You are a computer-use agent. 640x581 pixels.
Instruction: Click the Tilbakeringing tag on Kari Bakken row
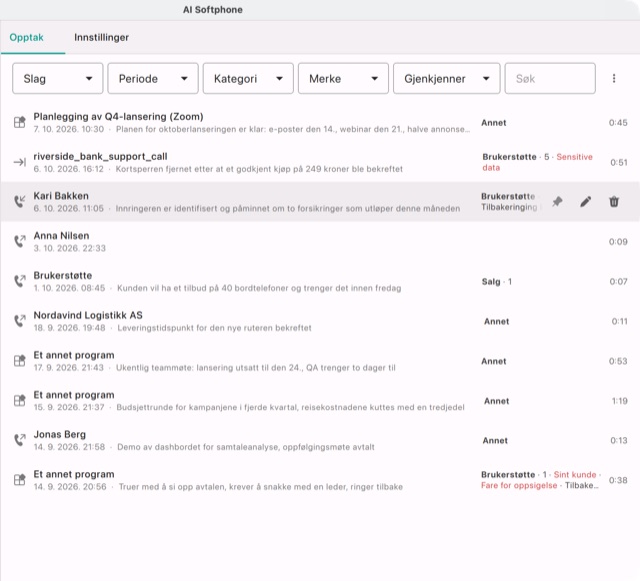tap(509, 207)
